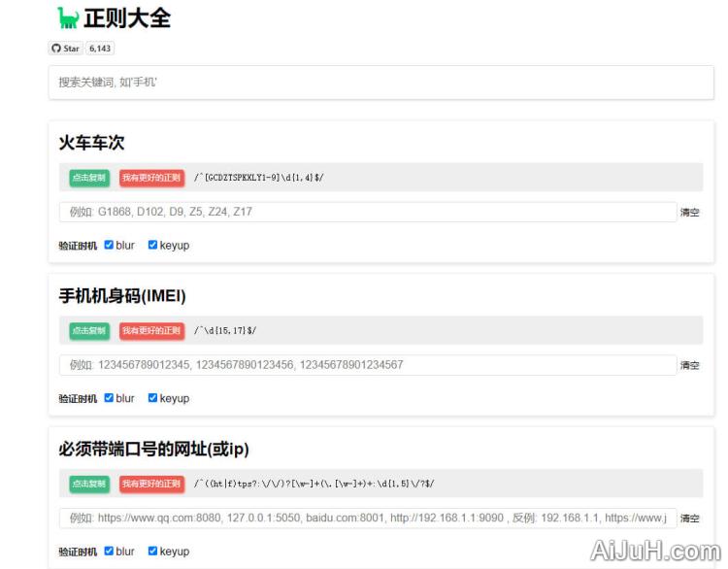Toggle keyup checkbox under 火车车次
The height and width of the screenshot is (569, 728).
152,245
